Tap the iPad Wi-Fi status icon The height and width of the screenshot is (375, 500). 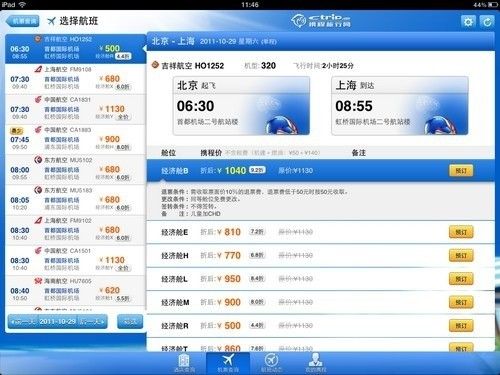(22, 5)
